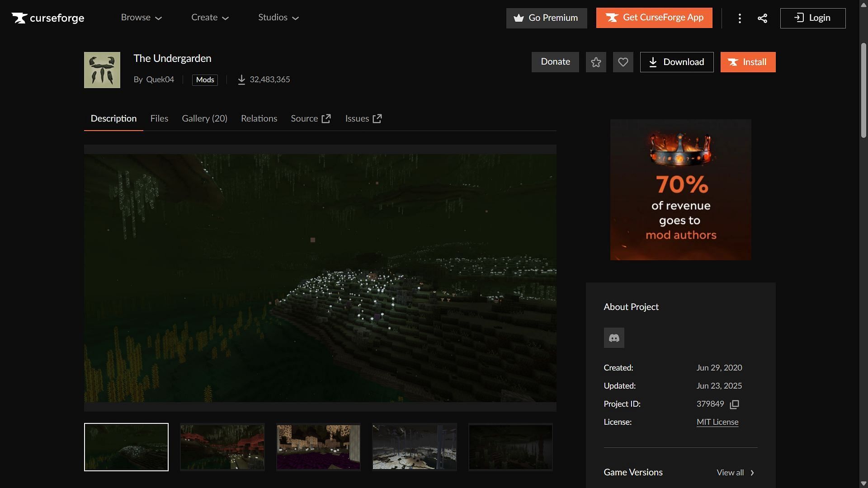The image size is (868, 488).
Task: Click the share icon
Action: point(762,18)
